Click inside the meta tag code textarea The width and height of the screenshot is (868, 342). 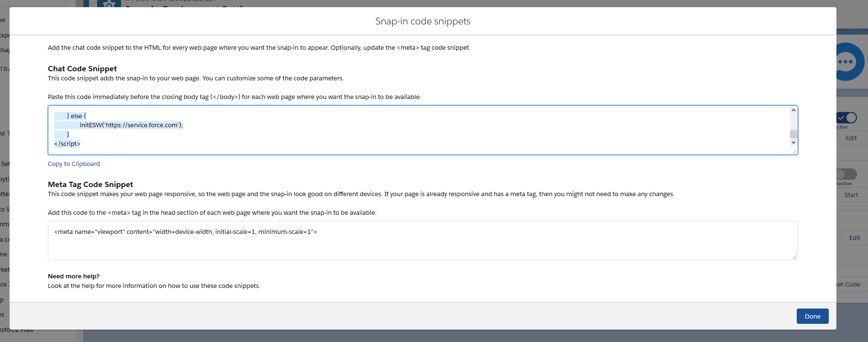click(423, 241)
